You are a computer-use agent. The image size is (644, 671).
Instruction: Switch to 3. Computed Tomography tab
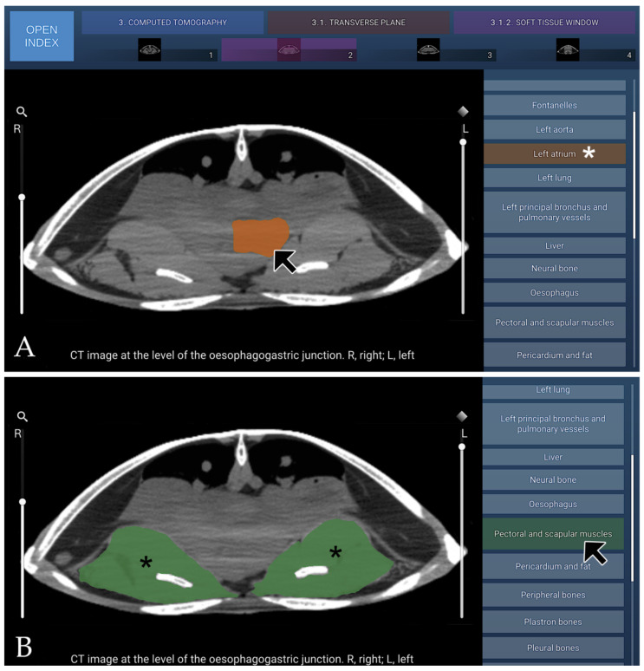coord(172,23)
